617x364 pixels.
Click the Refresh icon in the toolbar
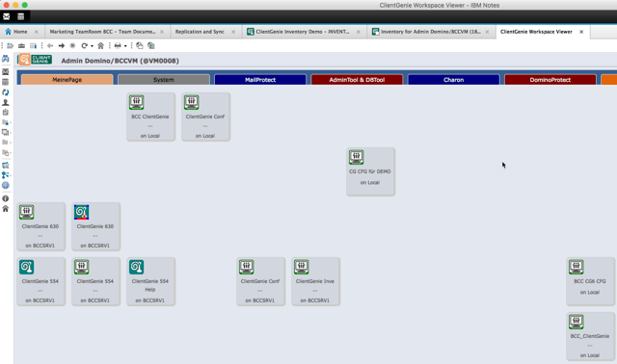[x=84, y=45]
